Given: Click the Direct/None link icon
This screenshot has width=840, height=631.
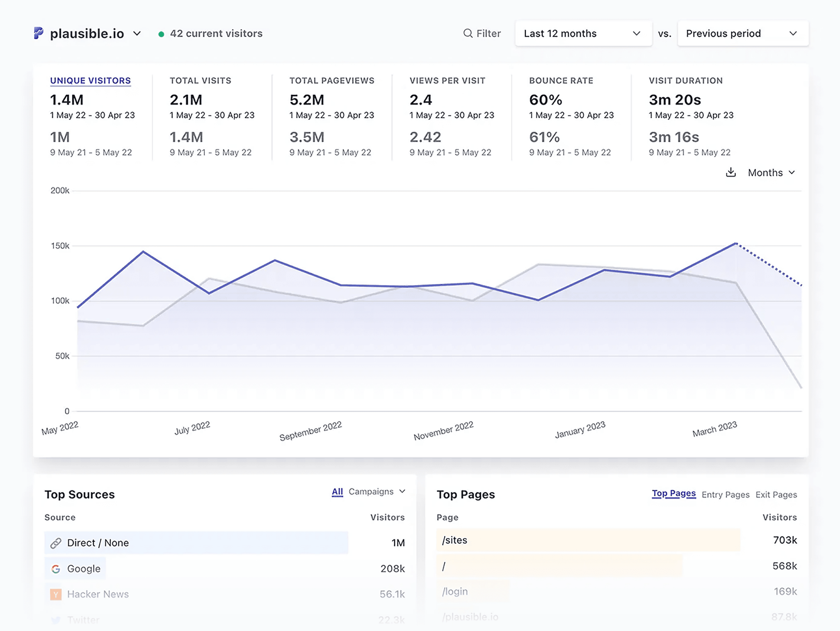Looking at the screenshot, I should [55, 542].
